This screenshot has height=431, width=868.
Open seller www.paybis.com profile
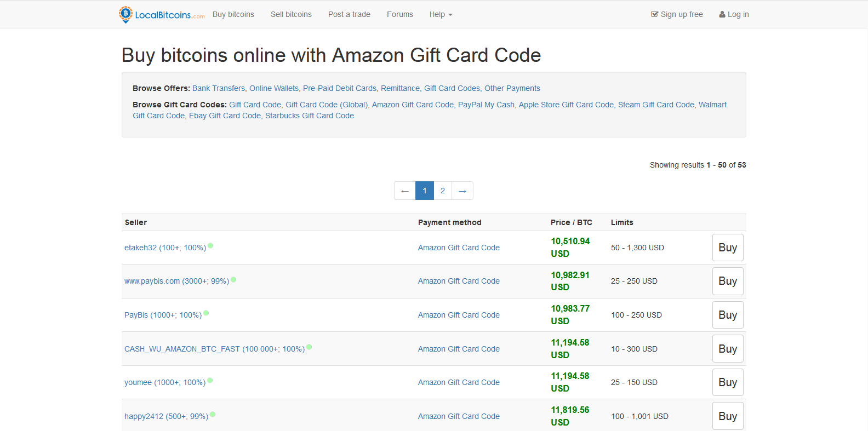click(176, 281)
